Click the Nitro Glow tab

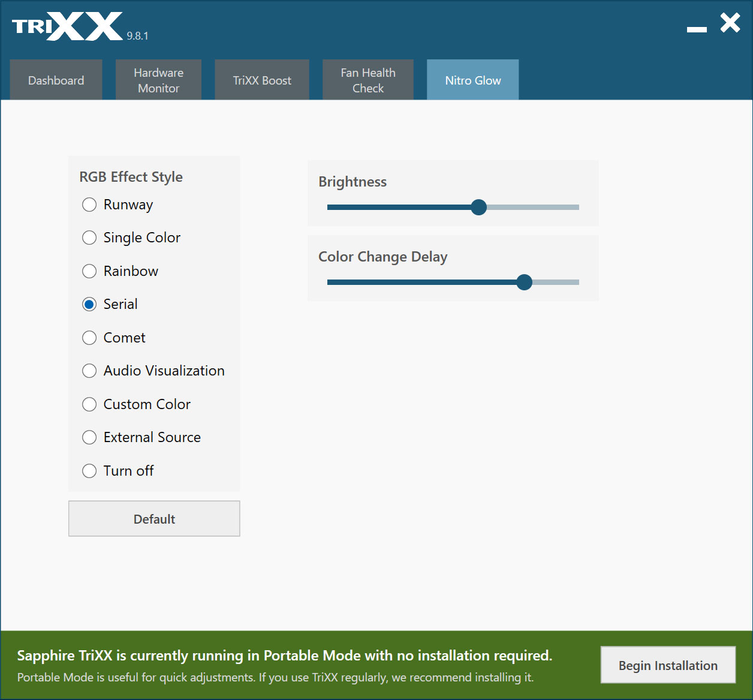472,80
